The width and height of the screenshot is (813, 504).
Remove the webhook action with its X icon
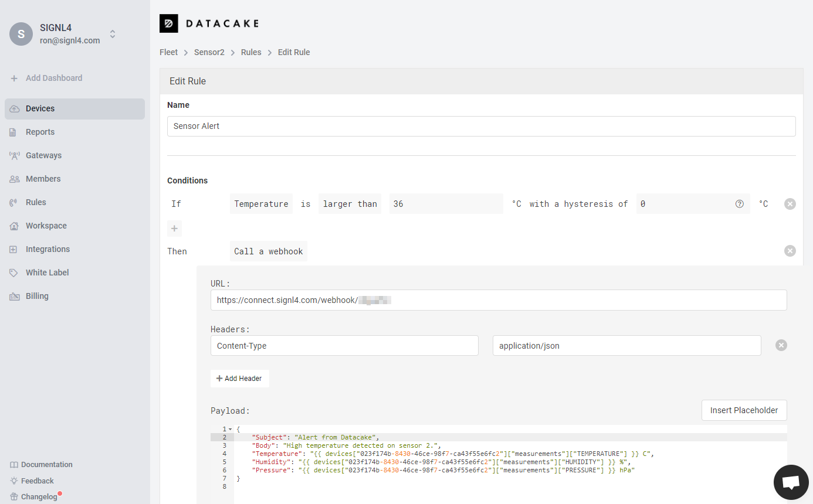[790, 251]
